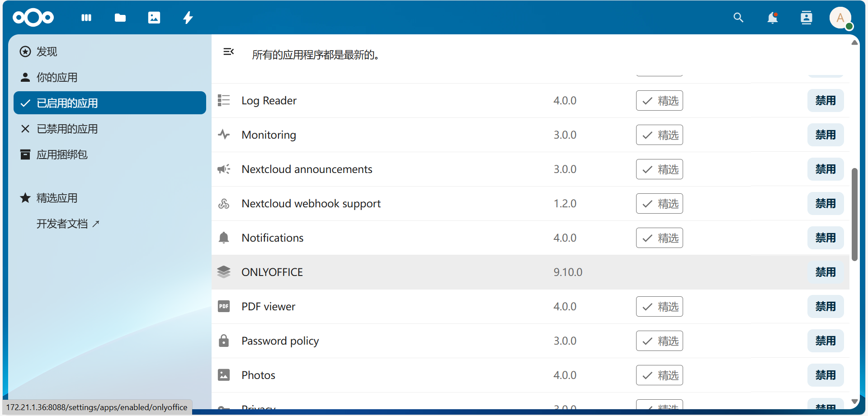Click Featured badge for Log Reader
Viewport: 868px width, 416px height.
[660, 100]
